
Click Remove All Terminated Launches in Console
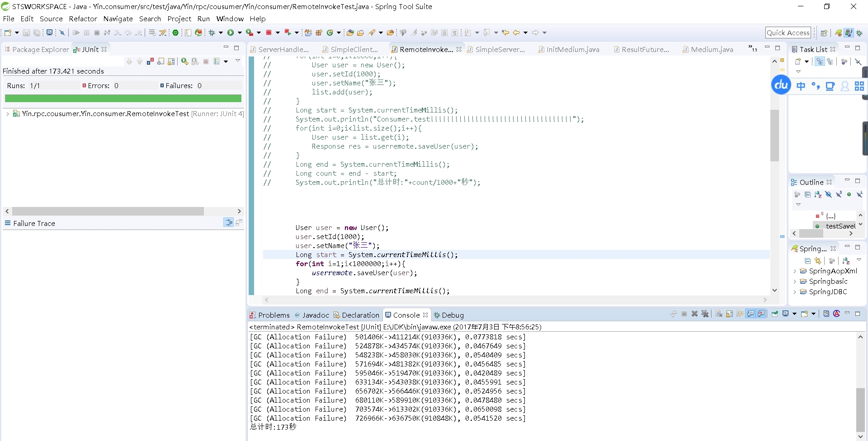(x=705, y=314)
